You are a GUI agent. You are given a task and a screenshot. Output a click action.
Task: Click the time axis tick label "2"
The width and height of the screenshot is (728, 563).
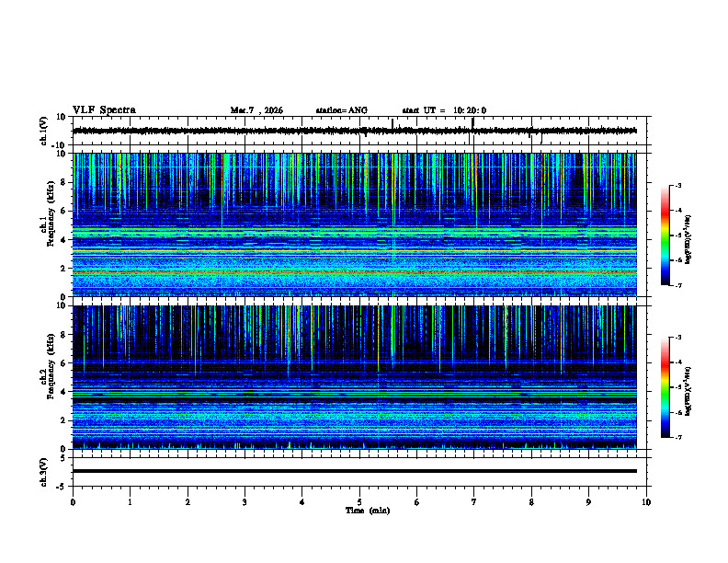[188, 502]
